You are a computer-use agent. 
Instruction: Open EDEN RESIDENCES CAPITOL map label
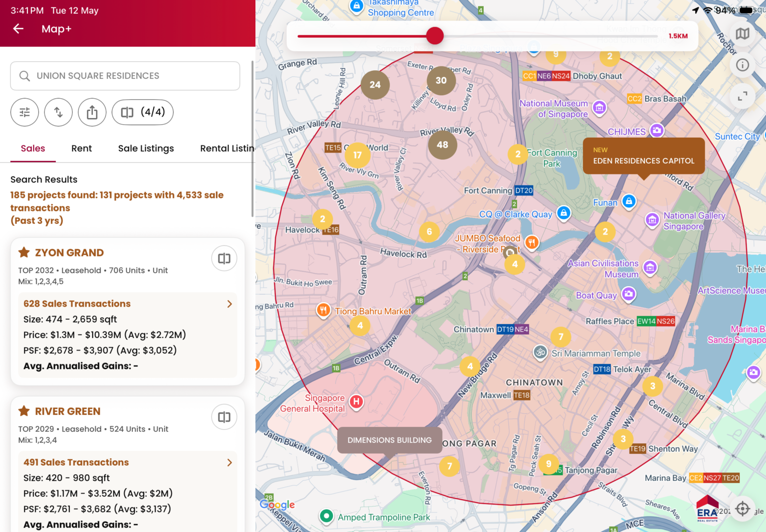pyautogui.click(x=644, y=156)
